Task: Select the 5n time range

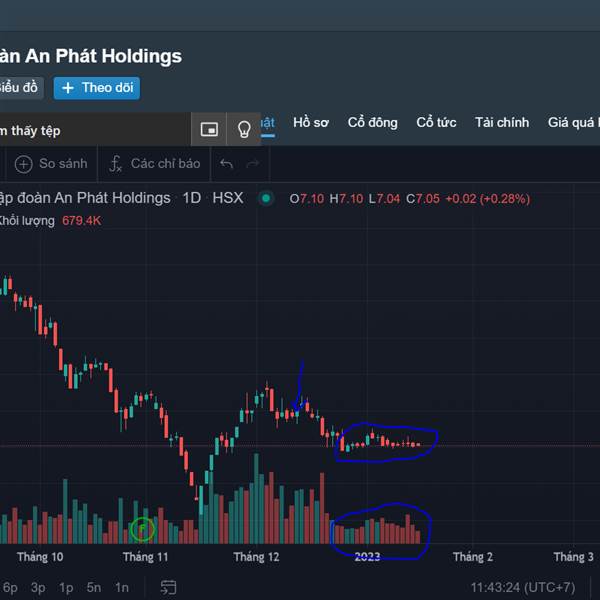Action: click(94, 587)
